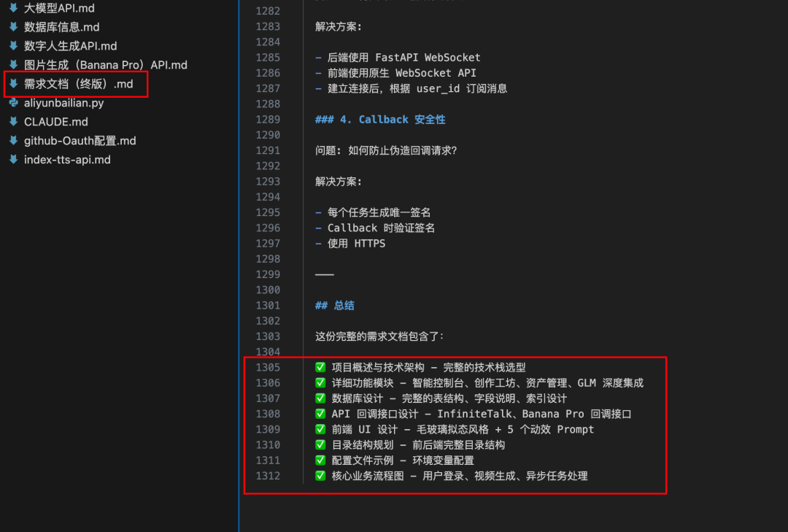This screenshot has height=532, width=788.
Task: Click the green check emoji on line 1309
Action: [x=320, y=429]
